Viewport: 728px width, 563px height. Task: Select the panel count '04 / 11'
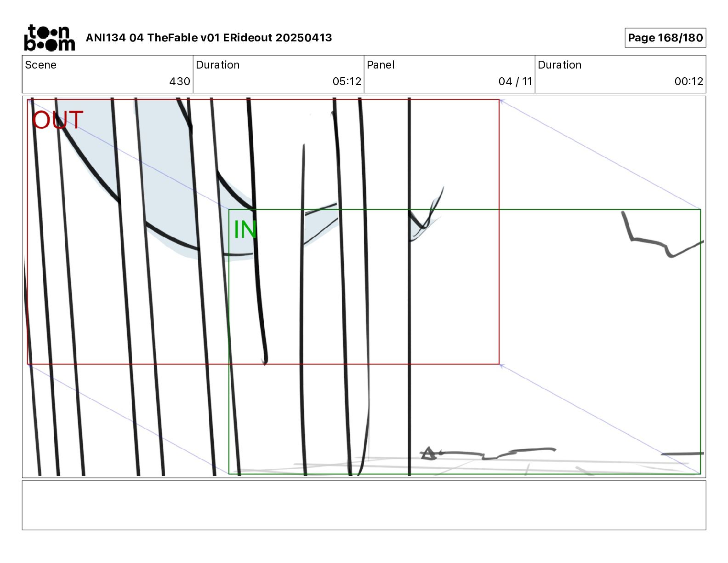pos(515,81)
